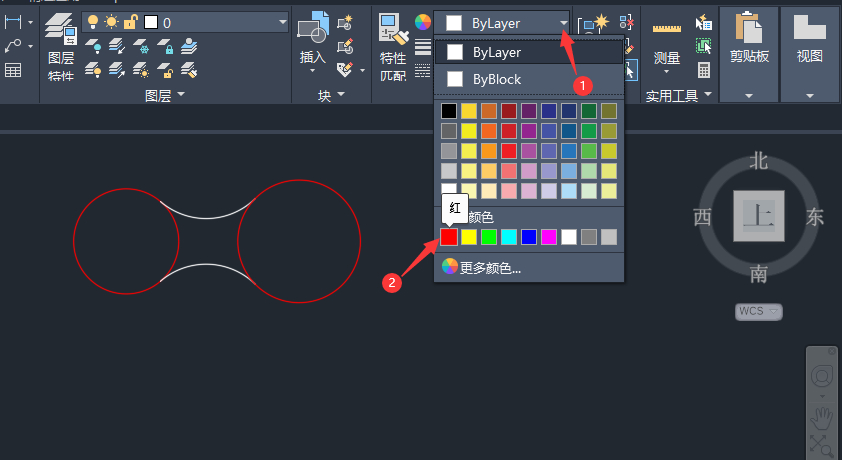Click the edit attributes tag icon
842x460 pixels.
[345, 70]
